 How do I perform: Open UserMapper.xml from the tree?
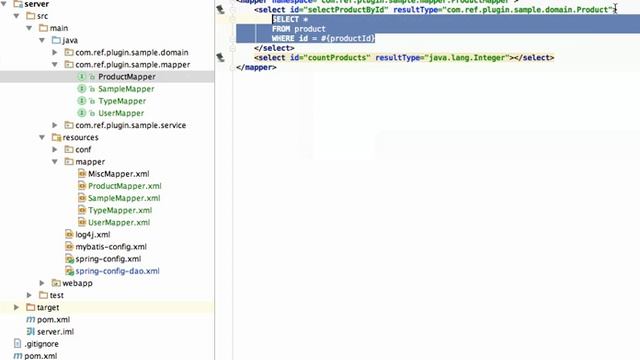point(119,222)
